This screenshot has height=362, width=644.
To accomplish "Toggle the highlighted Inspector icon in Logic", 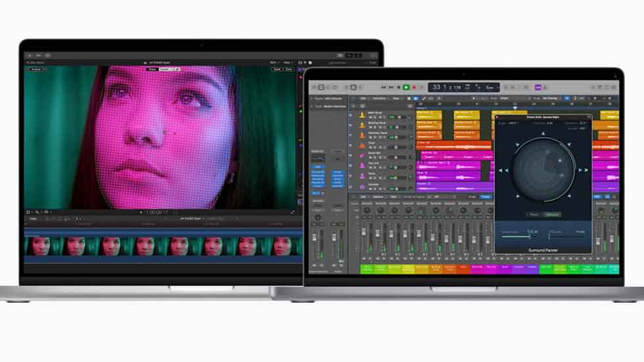I will 321,87.
